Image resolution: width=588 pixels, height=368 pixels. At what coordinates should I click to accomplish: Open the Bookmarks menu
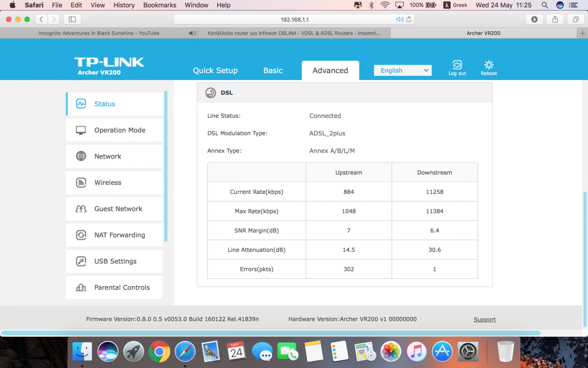[160, 5]
